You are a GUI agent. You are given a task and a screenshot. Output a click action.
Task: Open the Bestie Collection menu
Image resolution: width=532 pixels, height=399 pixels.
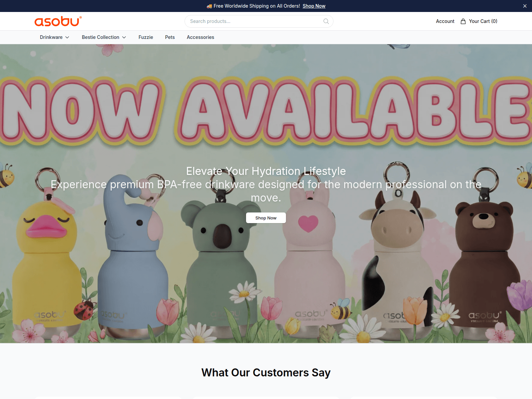(104, 37)
